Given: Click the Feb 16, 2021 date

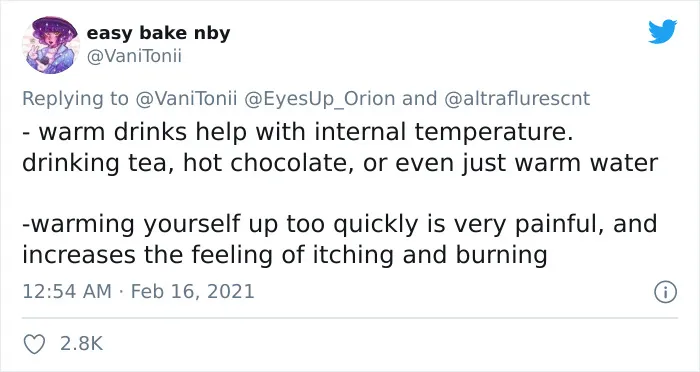Looking at the screenshot, I should coord(192,292).
